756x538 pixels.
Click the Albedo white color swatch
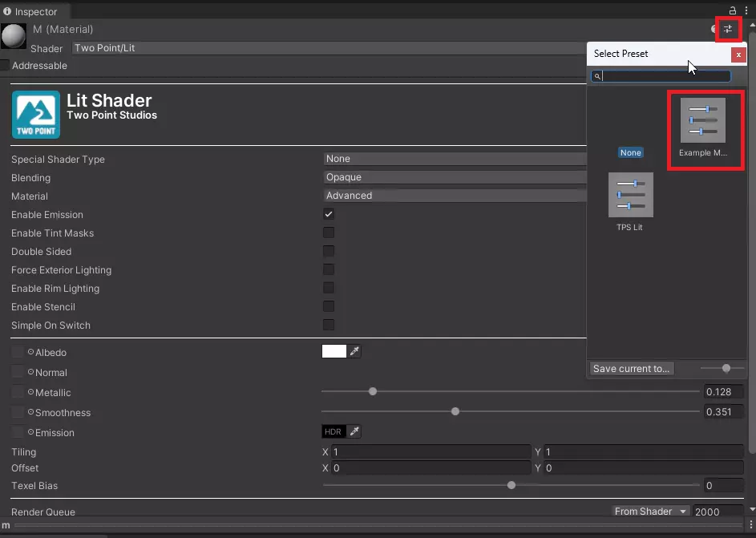tap(334, 351)
